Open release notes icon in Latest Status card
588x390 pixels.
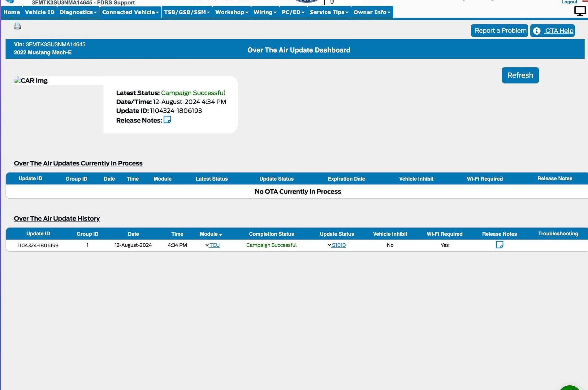[x=167, y=120]
